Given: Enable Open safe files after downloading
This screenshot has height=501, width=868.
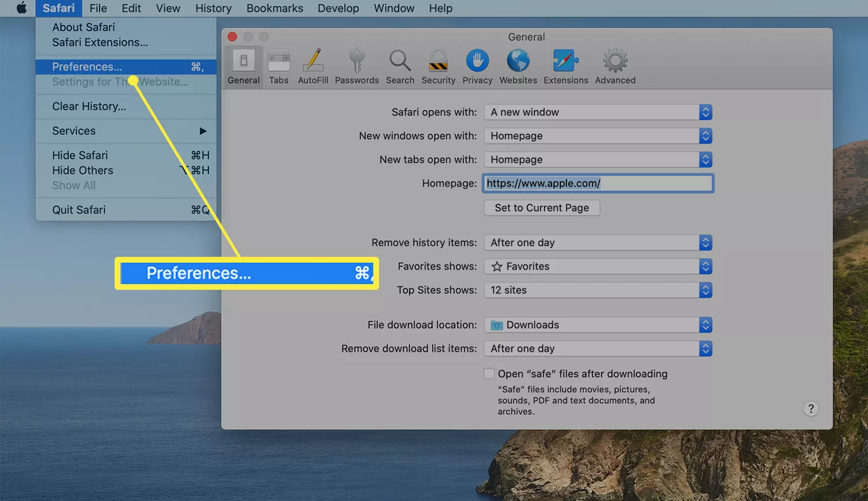Looking at the screenshot, I should pos(490,374).
